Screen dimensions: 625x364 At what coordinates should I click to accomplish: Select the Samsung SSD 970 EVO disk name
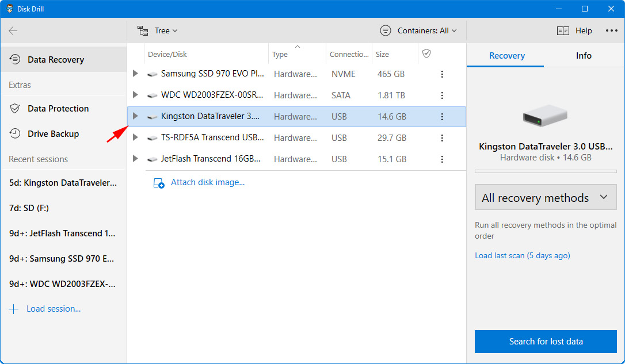pyautogui.click(x=212, y=74)
